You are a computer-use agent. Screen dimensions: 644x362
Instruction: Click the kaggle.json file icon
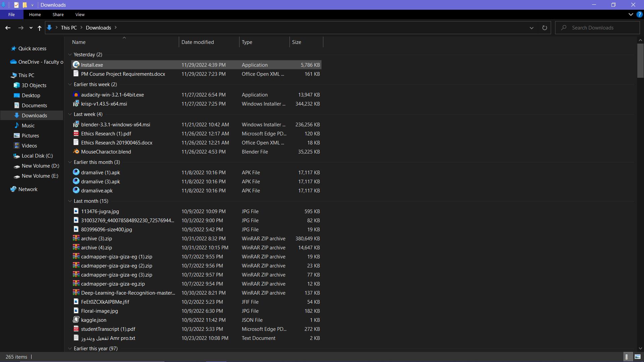76,320
